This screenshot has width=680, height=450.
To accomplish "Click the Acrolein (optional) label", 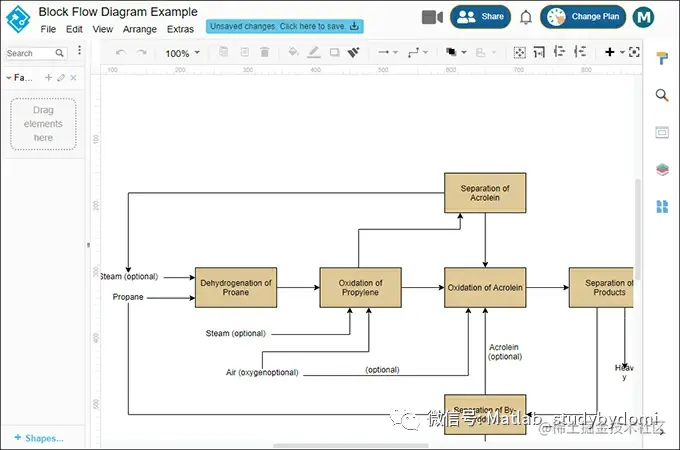I will (x=504, y=352).
